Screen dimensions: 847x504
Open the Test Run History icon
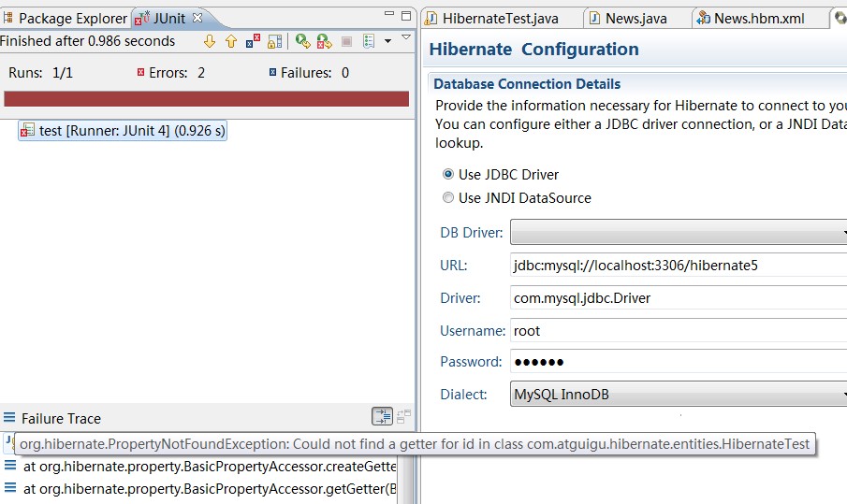pyautogui.click(x=369, y=41)
